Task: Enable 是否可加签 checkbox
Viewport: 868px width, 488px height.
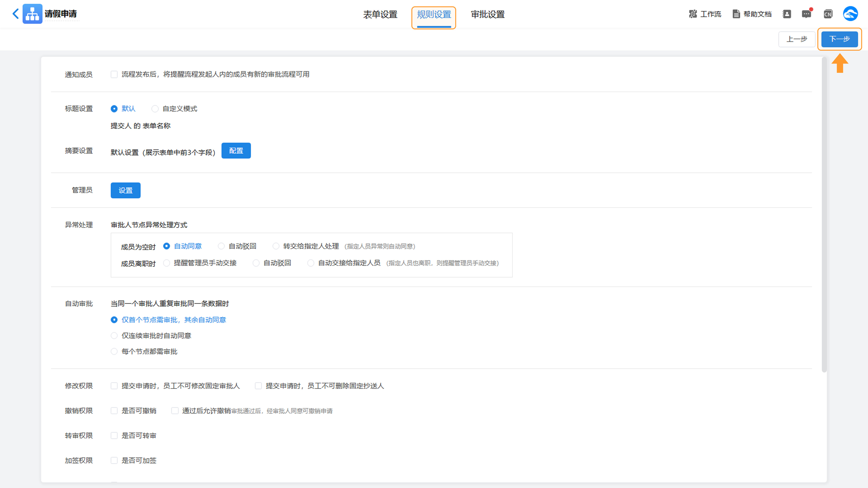Action: coord(114,461)
